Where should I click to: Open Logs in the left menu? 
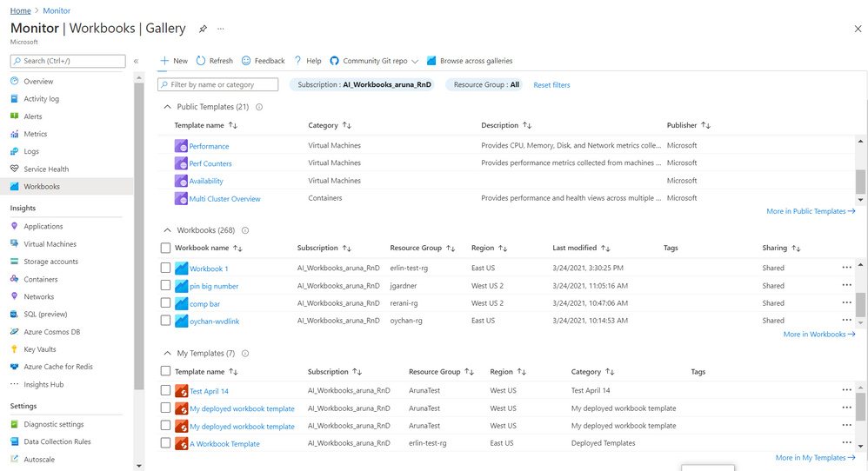(x=31, y=151)
